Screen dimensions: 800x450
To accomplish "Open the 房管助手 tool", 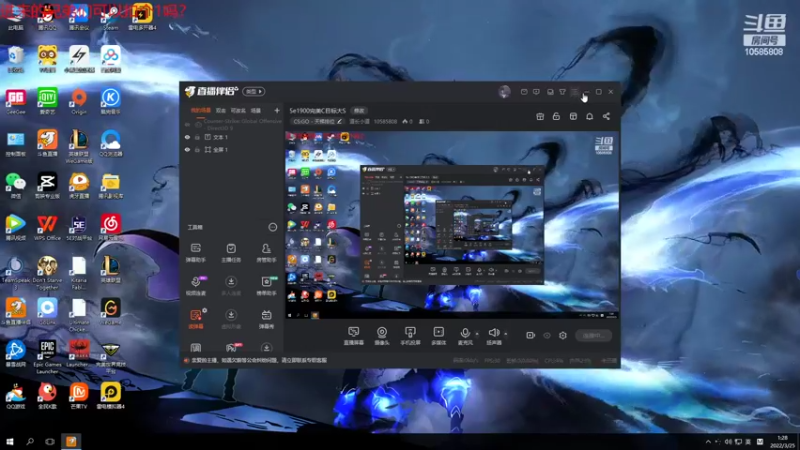I will coord(266,253).
